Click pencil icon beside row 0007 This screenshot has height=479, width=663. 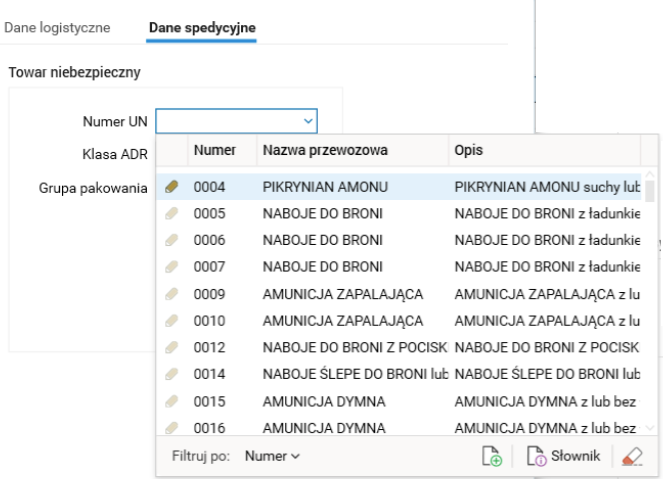click(x=172, y=267)
